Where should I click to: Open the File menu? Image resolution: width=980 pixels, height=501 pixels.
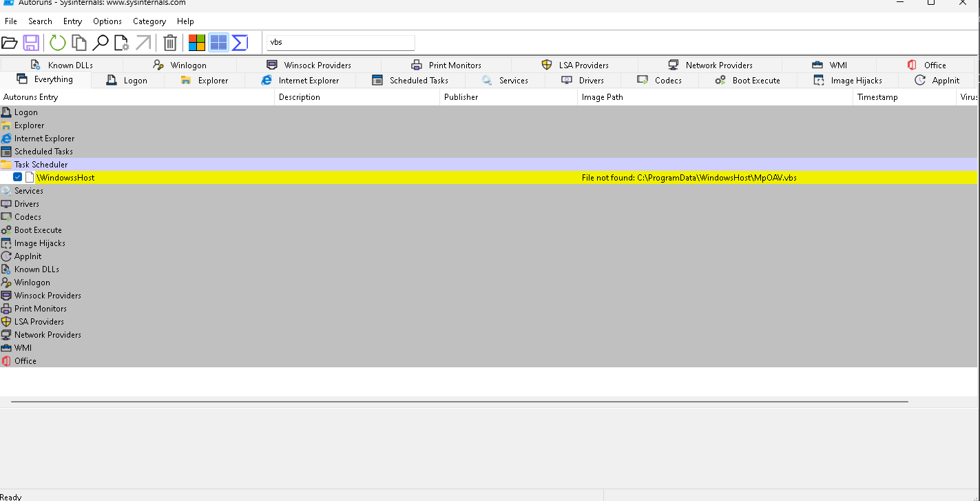click(11, 21)
